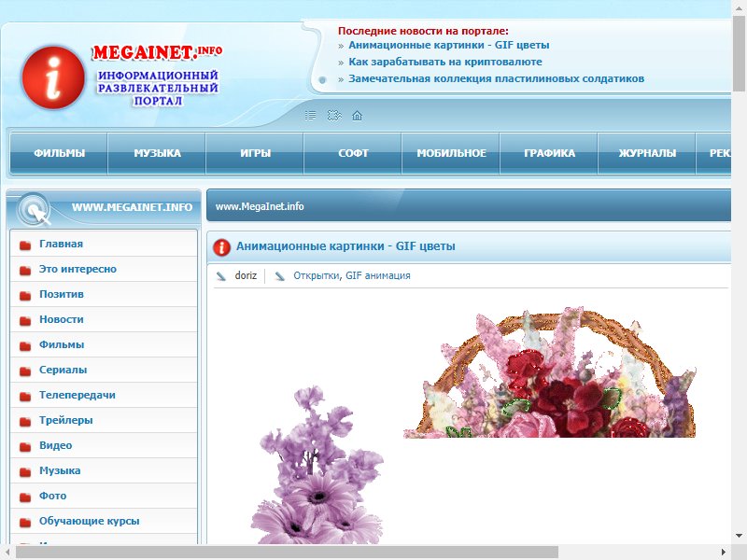The width and height of the screenshot is (747, 560).
Task: Open the СОФТ navigation tab
Action: 354,153
